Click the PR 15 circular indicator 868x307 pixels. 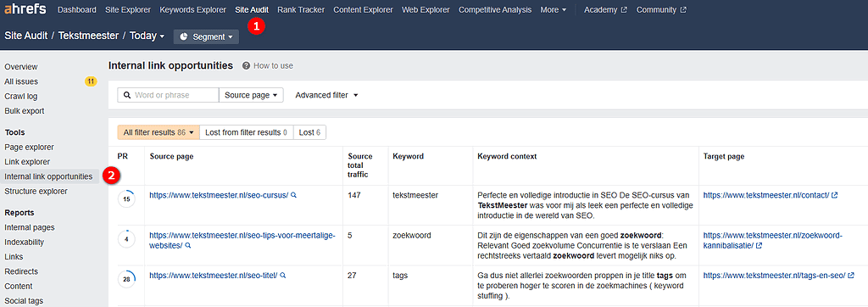(x=127, y=199)
